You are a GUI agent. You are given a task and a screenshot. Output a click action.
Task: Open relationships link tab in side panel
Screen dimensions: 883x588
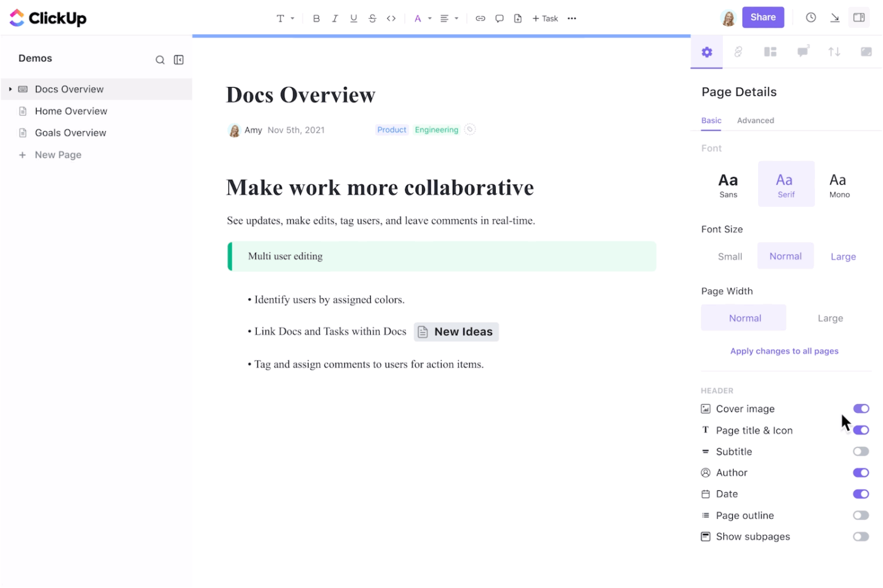[738, 52]
